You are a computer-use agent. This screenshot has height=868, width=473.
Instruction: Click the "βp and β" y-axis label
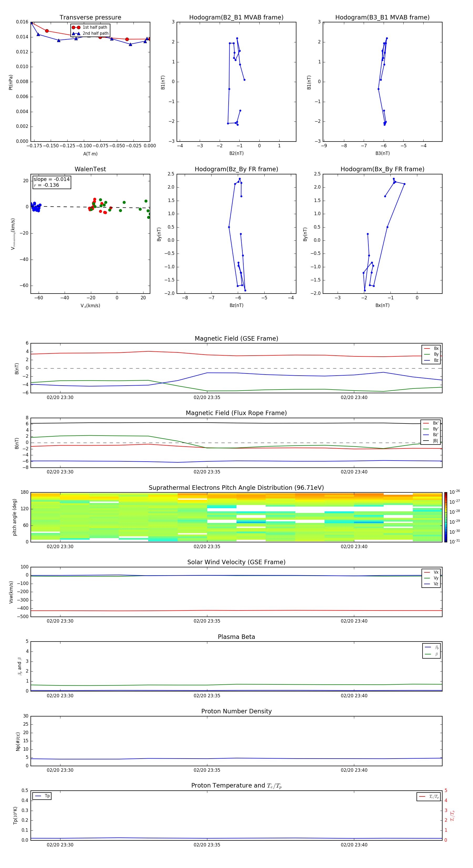(x=19, y=666)
